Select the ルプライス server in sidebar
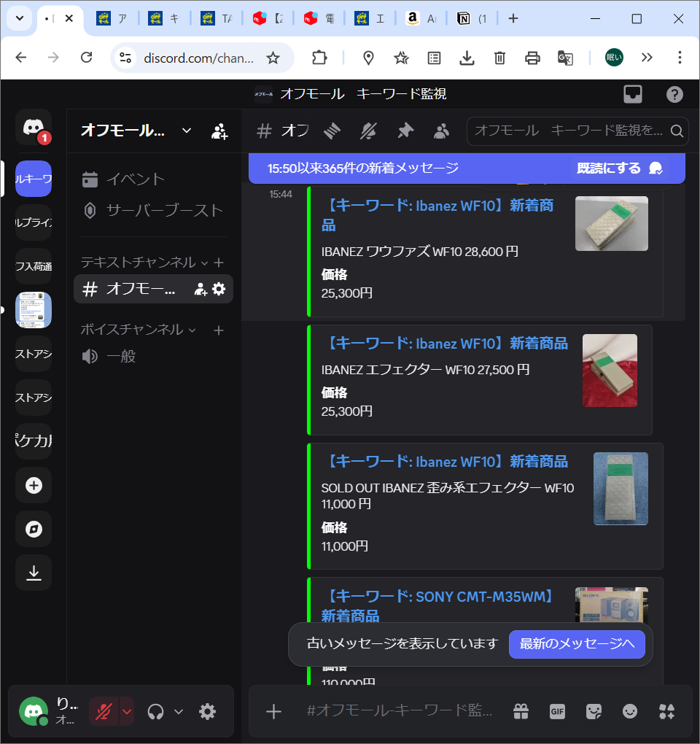700x744 pixels. (34, 222)
